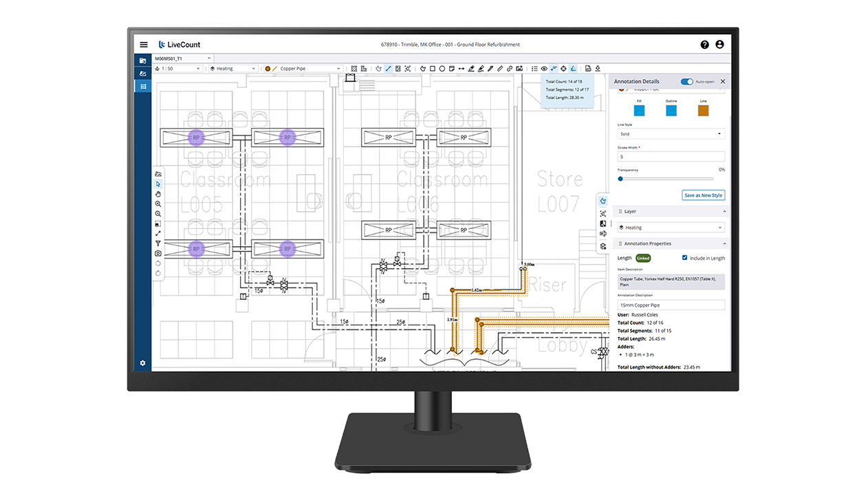Open the 1:50 scale dropdown
Image resolution: width=868 pixels, height=487 pixels.
[x=179, y=69]
